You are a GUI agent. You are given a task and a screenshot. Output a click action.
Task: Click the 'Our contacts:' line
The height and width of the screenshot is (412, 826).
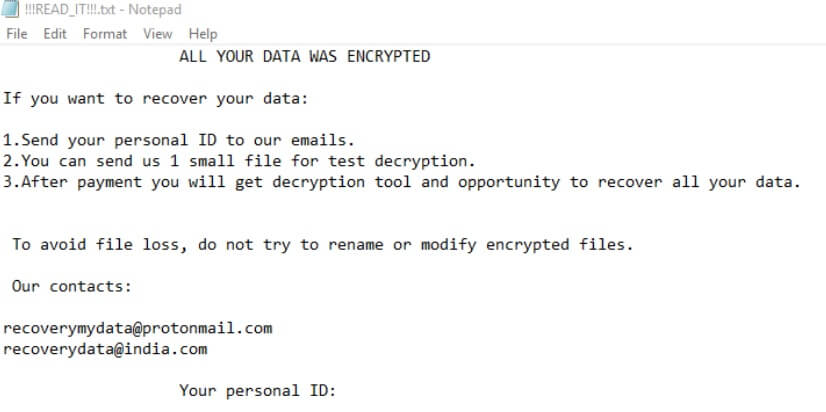pyautogui.click(x=72, y=287)
